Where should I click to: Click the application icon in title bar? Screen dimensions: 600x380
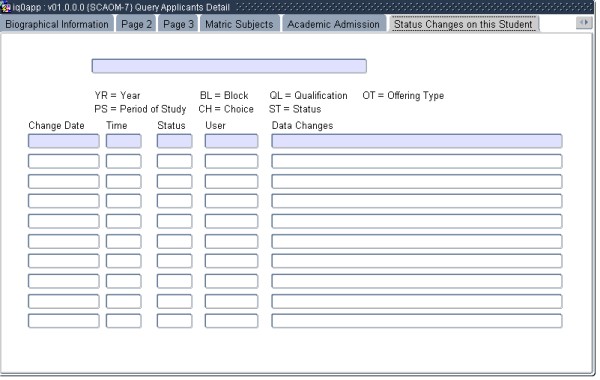click(5, 7)
